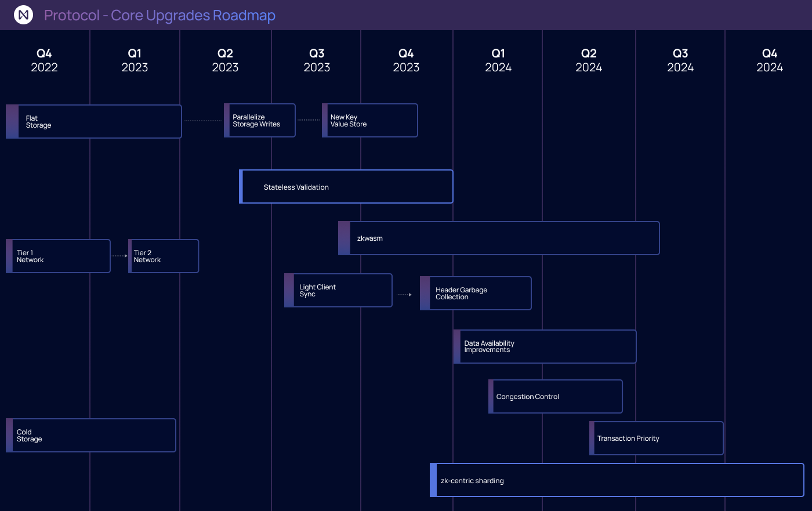Screen dimensions: 812x511
Task: Click the Header Garbage Collection card
Action: pos(476,293)
